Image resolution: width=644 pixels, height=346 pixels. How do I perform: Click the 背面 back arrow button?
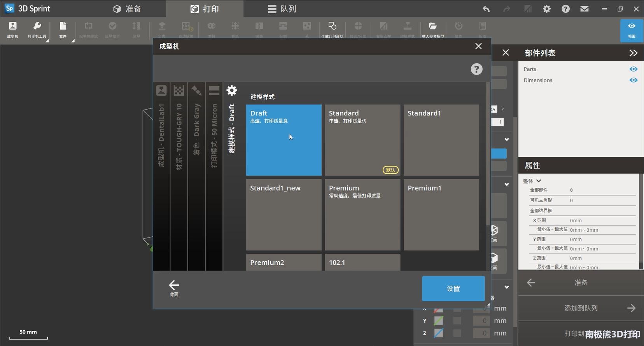pyautogui.click(x=174, y=288)
